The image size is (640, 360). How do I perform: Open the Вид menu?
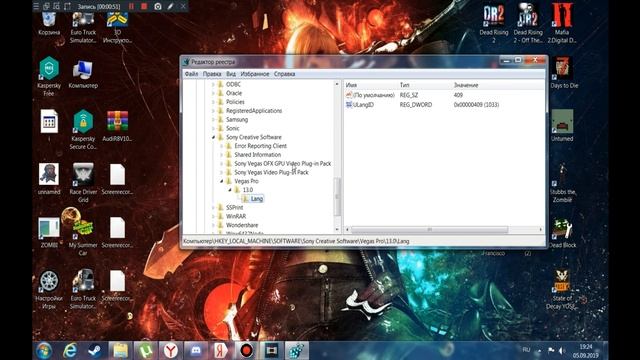click(231, 74)
